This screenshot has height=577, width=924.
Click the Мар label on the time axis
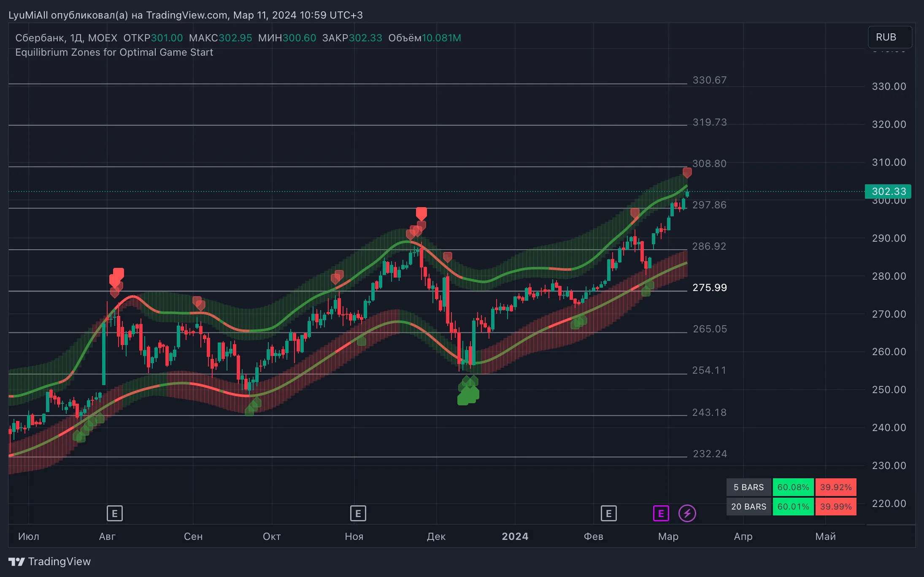668,537
